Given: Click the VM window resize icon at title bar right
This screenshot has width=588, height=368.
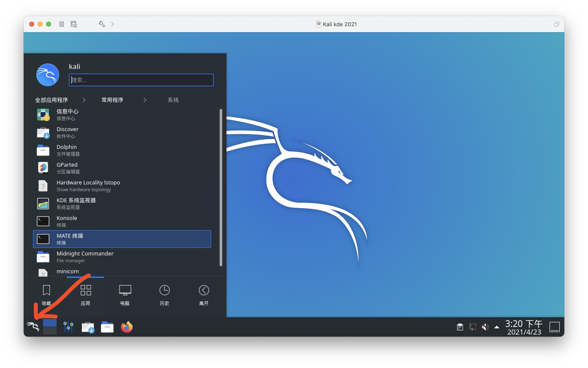Looking at the screenshot, I should click(556, 24).
